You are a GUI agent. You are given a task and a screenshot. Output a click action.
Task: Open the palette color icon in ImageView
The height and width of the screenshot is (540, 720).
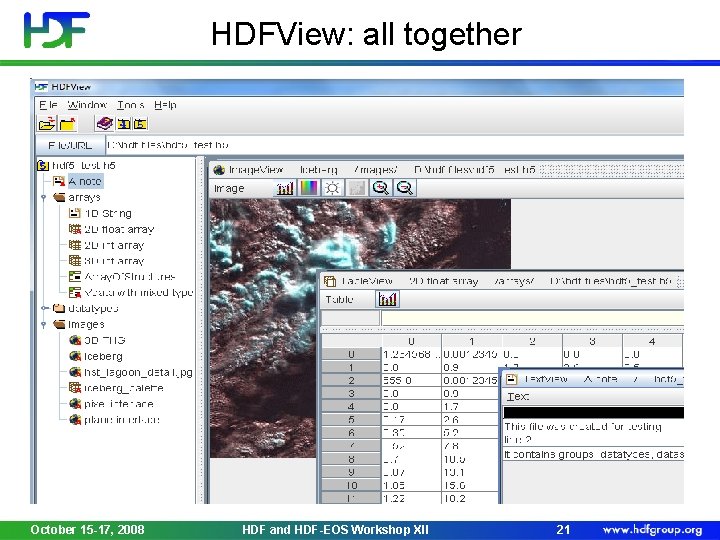(309, 188)
